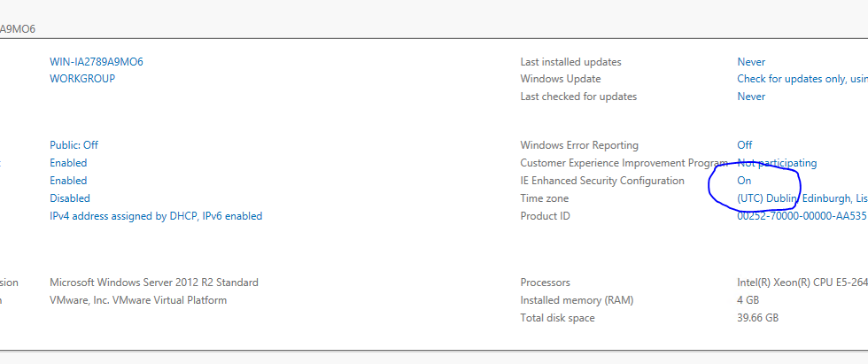Select the Enabled link directly above Disabled
The image size is (868, 364).
68,181
